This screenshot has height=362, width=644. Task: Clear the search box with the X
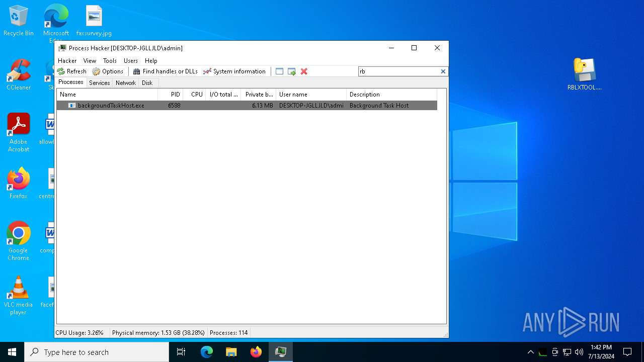click(443, 71)
